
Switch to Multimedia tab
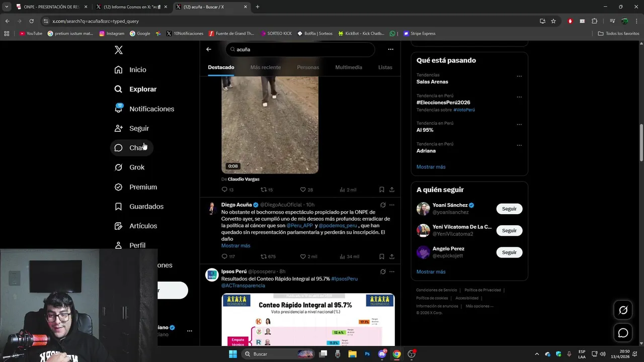[x=349, y=67]
